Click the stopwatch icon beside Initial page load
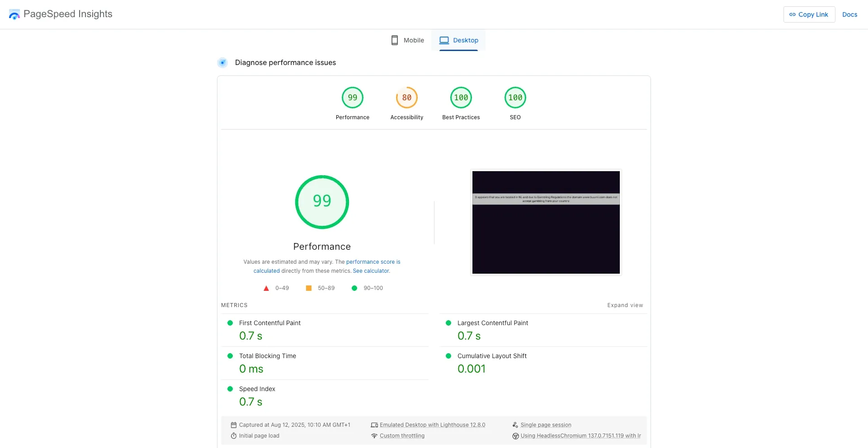Viewport: 868px width, 448px height. (234, 436)
